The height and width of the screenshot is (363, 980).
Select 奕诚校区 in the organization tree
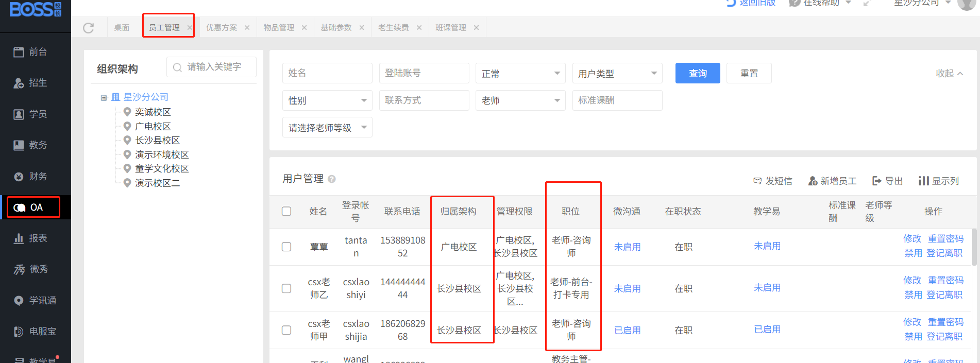pos(153,112)
